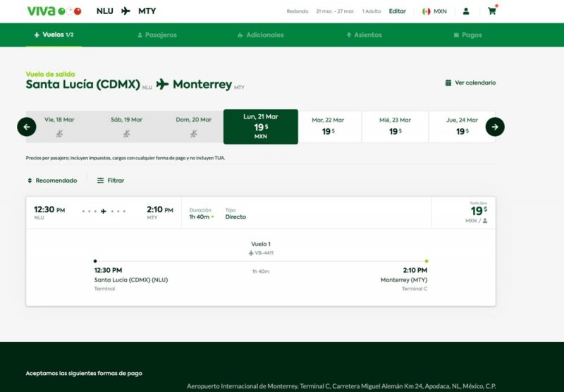Click the calendar icon next to Ver calendario

pyautogui.click(x=448, y=83)
